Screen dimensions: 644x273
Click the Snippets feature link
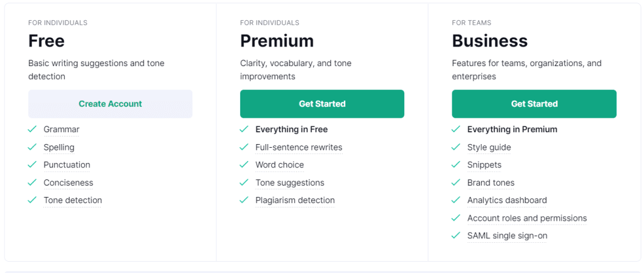tap(484, 165)
